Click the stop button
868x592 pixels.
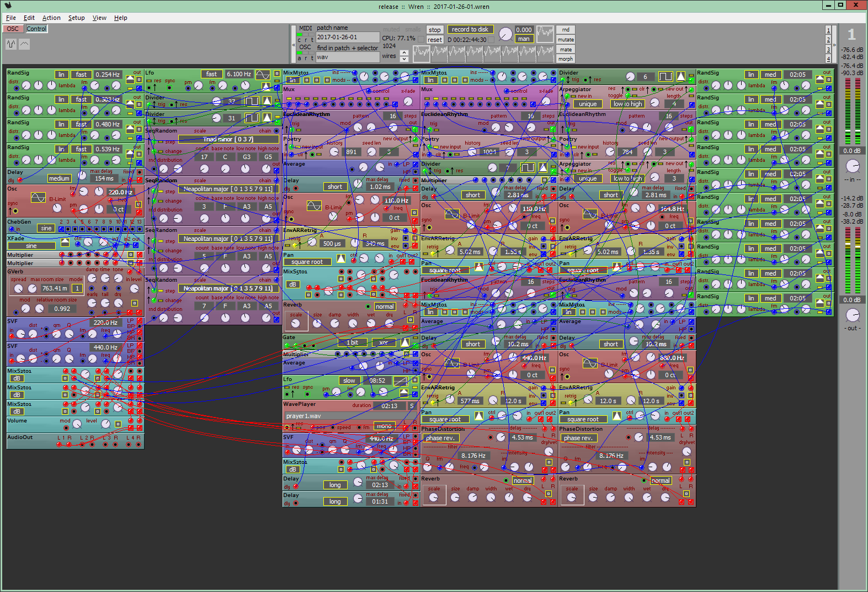(x=435, y=30)
